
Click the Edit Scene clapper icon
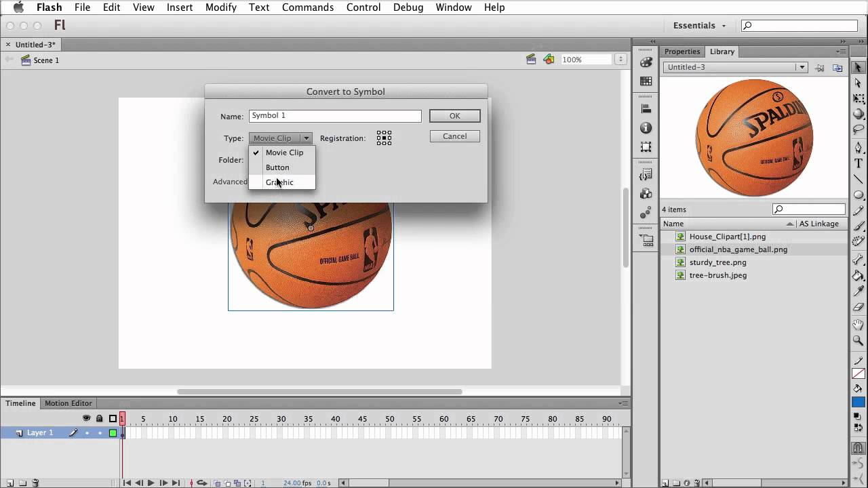click(x=532, y=60)
